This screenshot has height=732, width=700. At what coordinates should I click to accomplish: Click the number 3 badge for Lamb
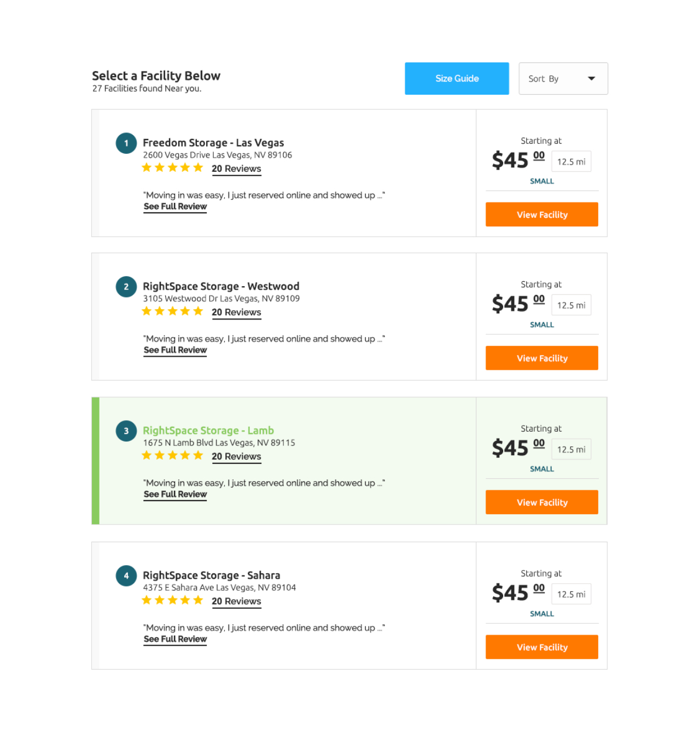tap(126, 431)
